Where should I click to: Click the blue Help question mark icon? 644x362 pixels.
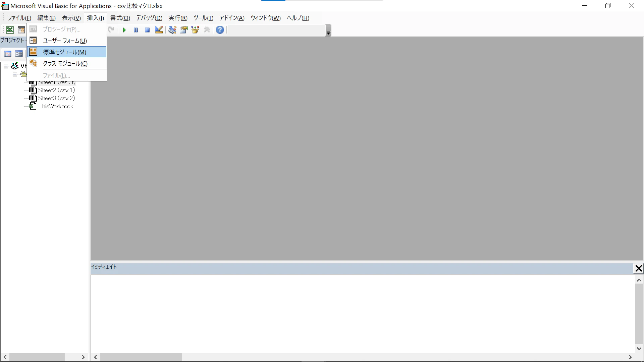220,30
